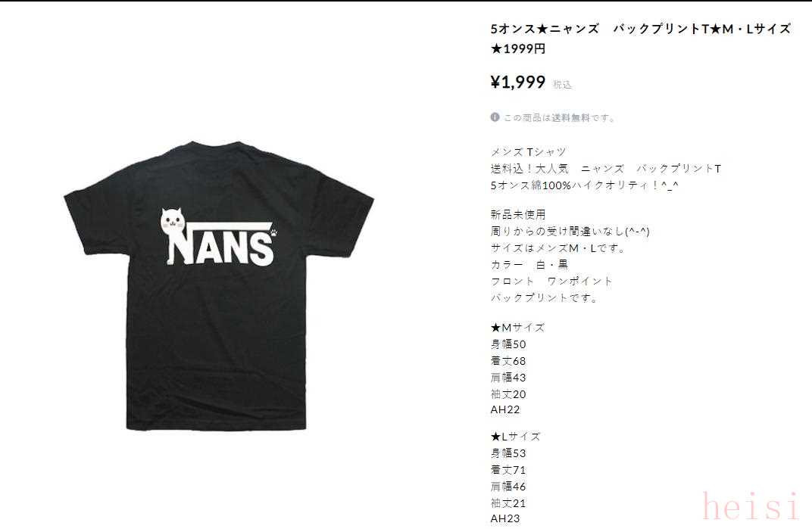Click the 身幅50 measurement under M size
This screenshot has width=812, height=529.
click(x=508, y=344)
